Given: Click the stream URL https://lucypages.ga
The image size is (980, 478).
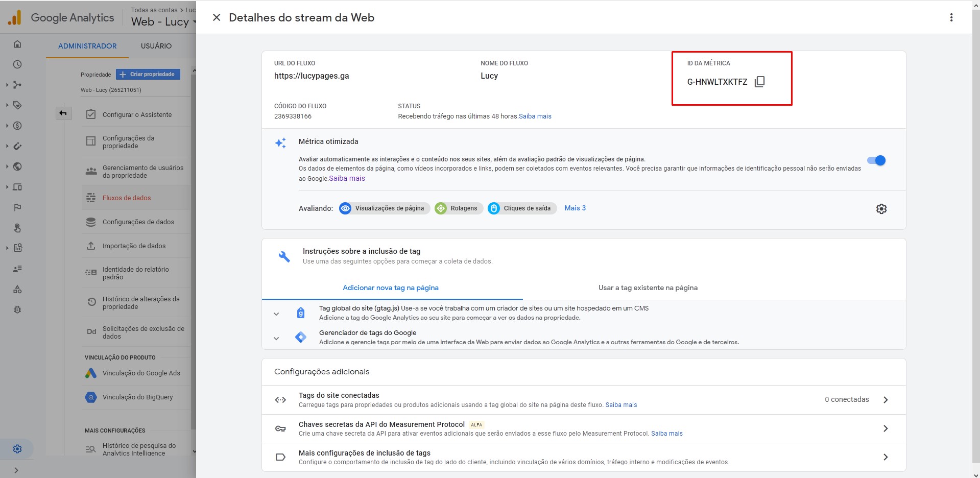Looking at the screenshot, I should coord(312,76).
